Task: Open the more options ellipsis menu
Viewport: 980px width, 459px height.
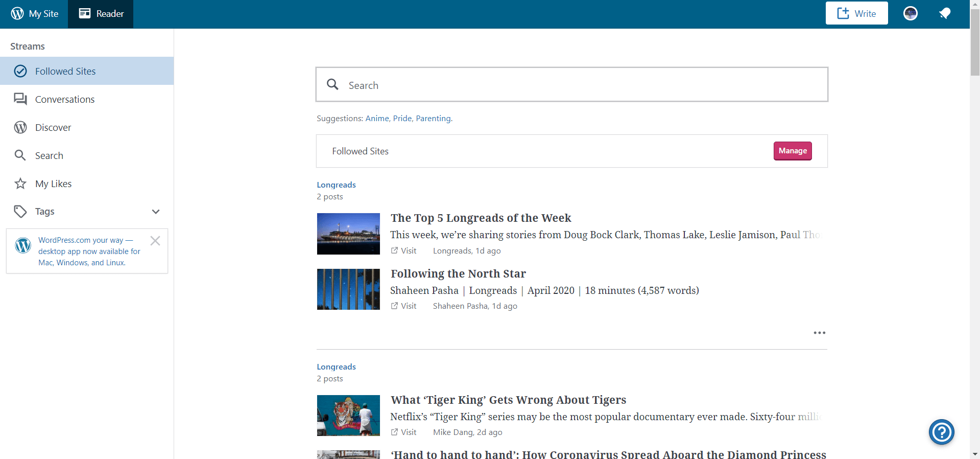Action: [x=819, y=333]
